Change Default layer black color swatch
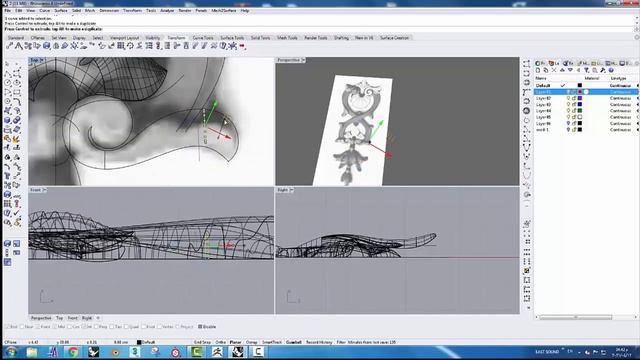 point(580,86)
